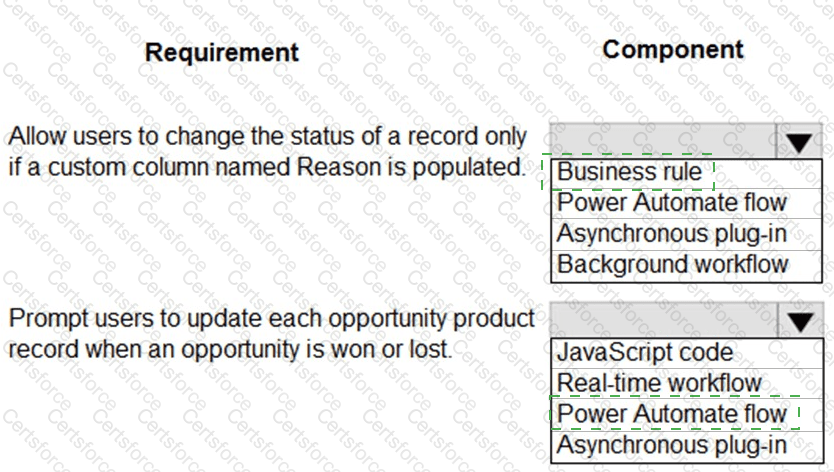Image resolution: width=834 pixels, height=472 pixels.
Task: Click the word "Reason" in first requirement
Action: (338, 167)
